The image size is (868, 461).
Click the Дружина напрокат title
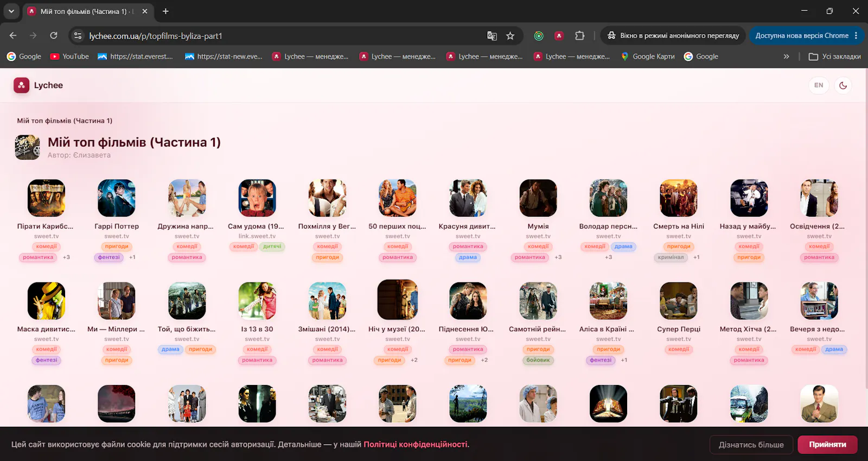186,226
